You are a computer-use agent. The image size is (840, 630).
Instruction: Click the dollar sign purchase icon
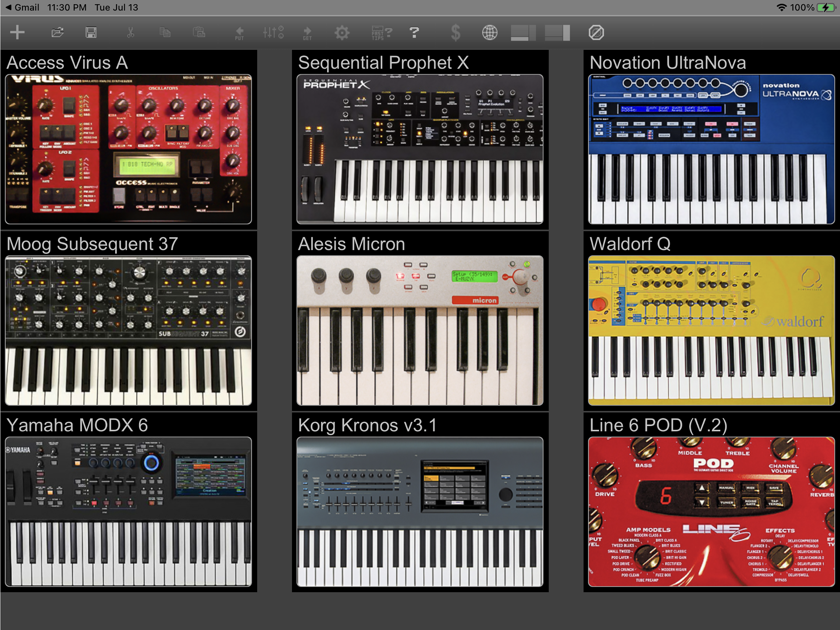pyautogui.click(x=455, y=33)
